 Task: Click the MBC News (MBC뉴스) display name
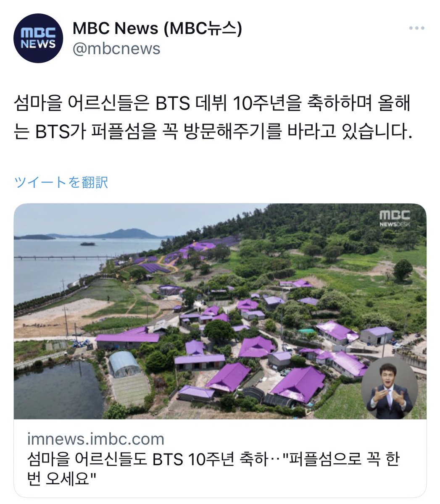[158, 29]
